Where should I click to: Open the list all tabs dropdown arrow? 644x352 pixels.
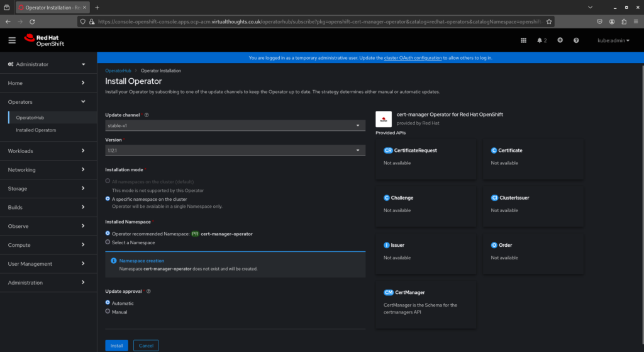click(x=590, y=8)
